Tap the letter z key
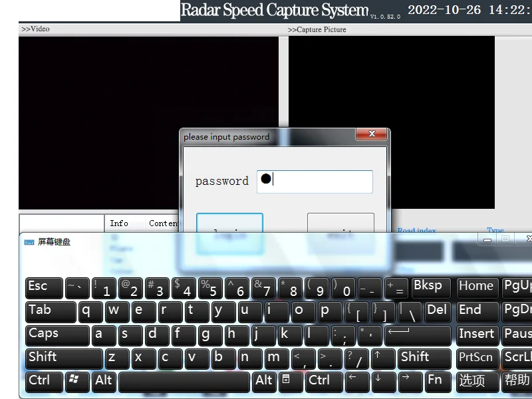 point(117,358)
